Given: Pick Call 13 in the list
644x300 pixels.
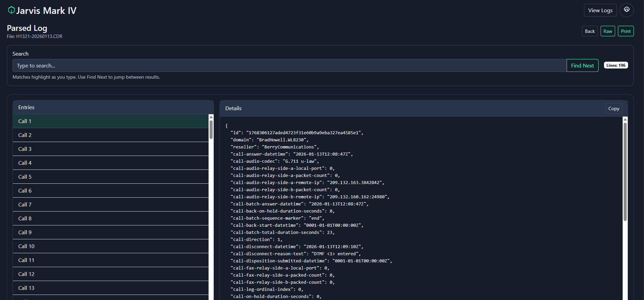Looking at the screenshot, I should click(x=111, y=288).
